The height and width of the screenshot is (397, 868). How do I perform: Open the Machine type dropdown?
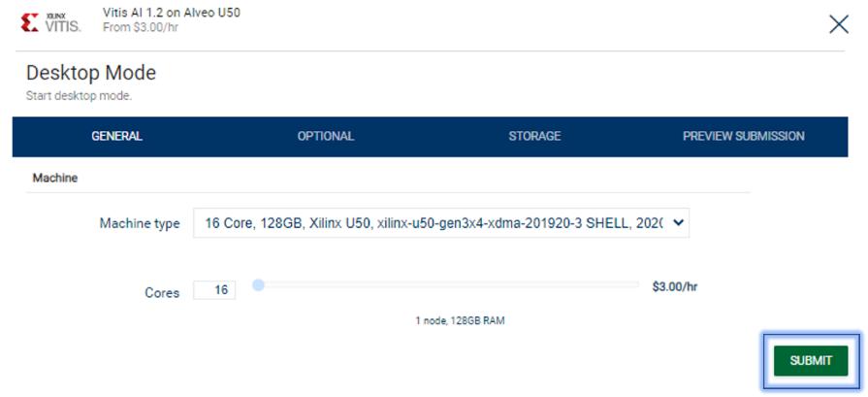[x=441, y=223]
